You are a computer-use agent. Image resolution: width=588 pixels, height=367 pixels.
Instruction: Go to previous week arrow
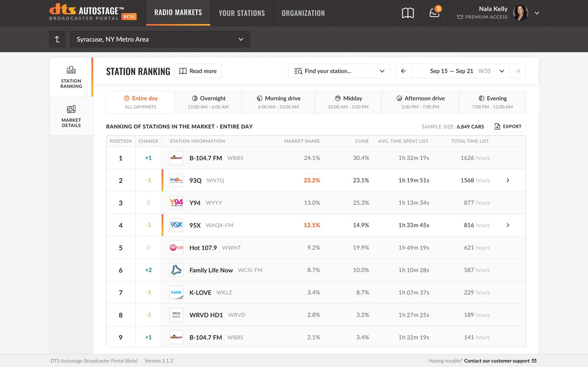tap(403, 71)
